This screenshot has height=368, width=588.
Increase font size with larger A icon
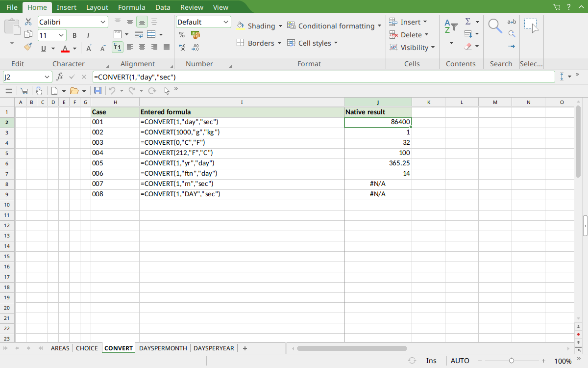(89, 48)
